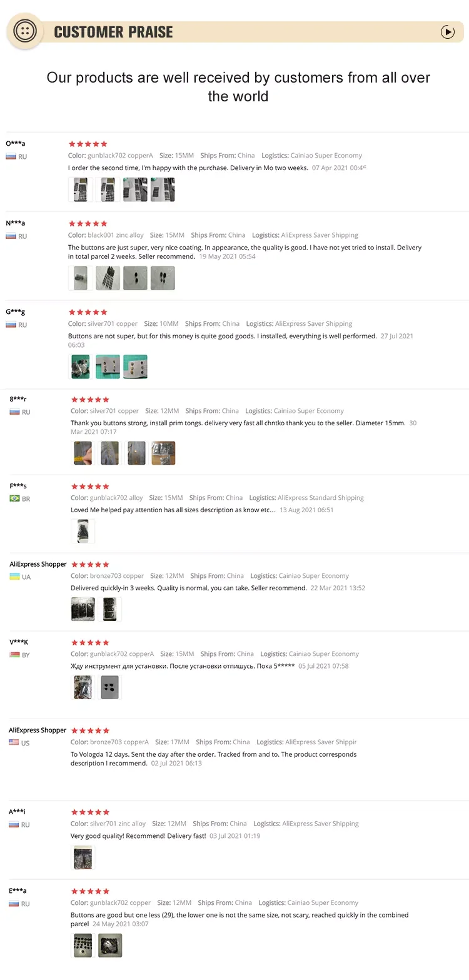Click the sewing button icon beside Customer Praise
This screenshot has height=980, width=469.
pos(25,31)
